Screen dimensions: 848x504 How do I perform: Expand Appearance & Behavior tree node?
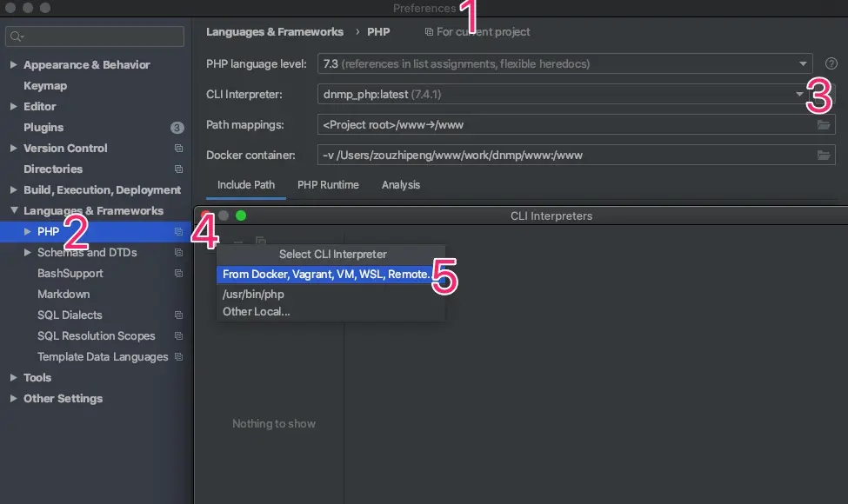tap(14, 65)
